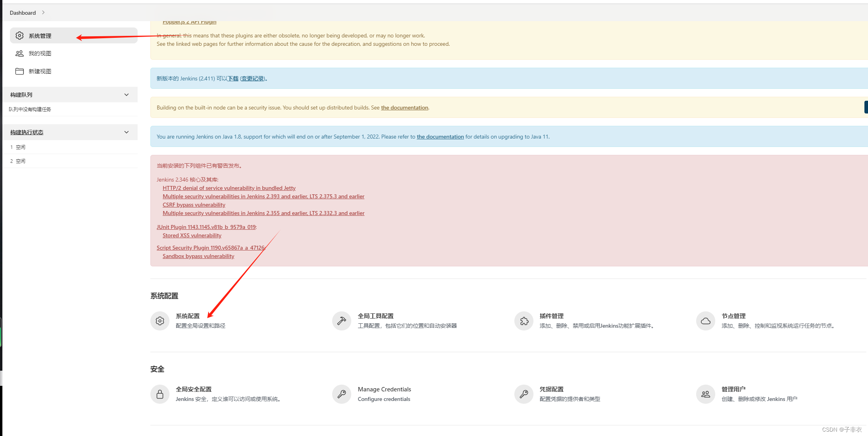The width and height of the screenshot is (868, 436).
Task: Click description '创建、删除或修改 Jenkins 用户'
Action: (x=759, y=399)
